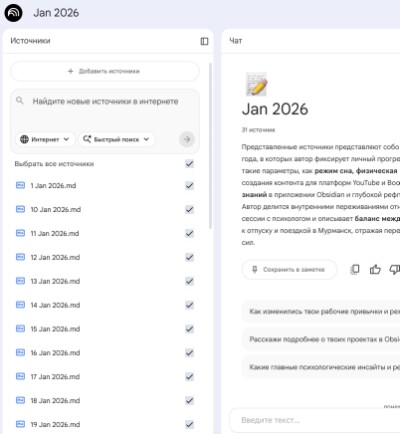Screen dimensions: 400x434
Task: Give the summary a thumbs up
Action: point(375,269)
